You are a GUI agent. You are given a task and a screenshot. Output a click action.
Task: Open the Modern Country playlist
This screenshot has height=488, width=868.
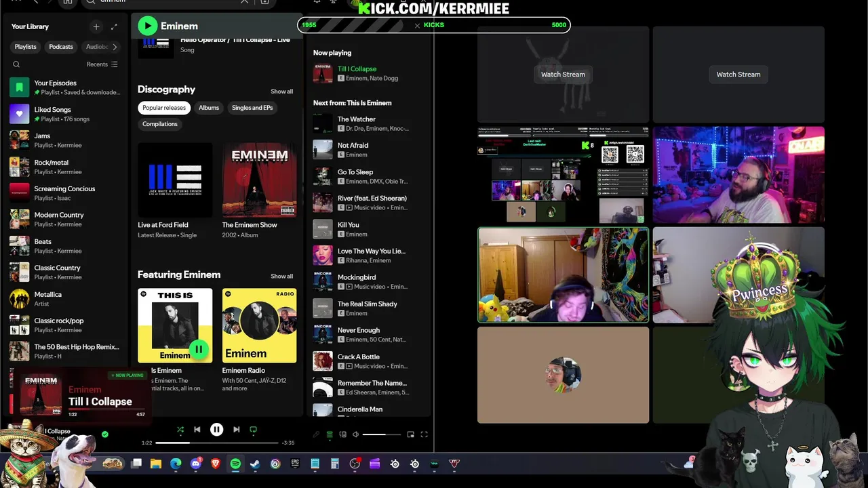pos(65,220)
